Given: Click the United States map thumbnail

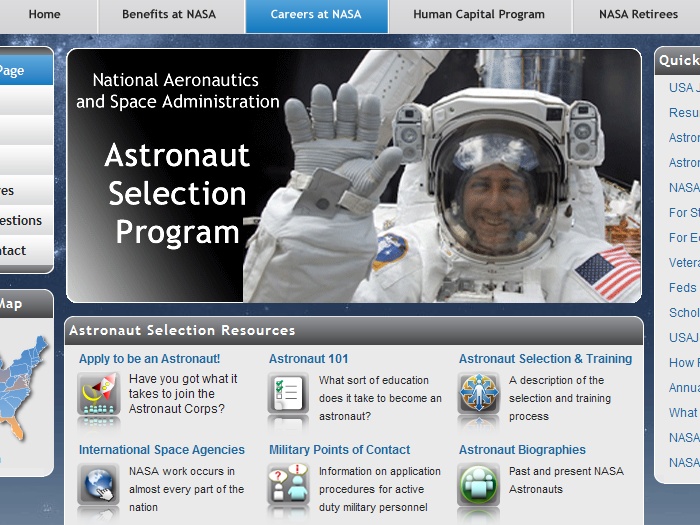Looking at the screenshot, I should pos(22,388).
